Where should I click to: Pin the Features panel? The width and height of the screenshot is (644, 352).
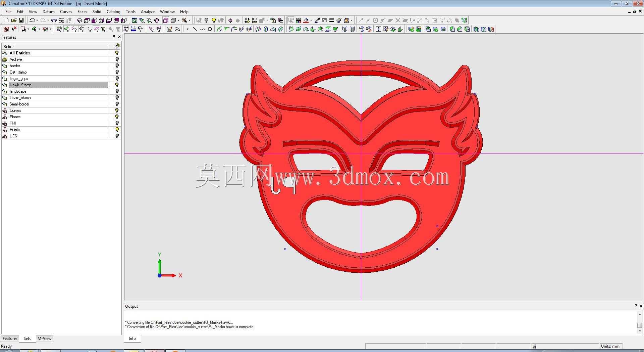(114, 37)
